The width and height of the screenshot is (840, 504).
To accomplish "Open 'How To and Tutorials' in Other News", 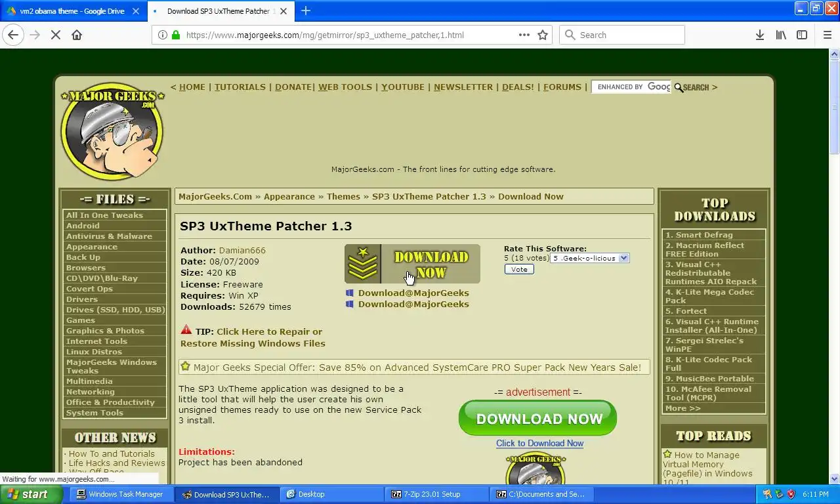I will pos(112,453).
